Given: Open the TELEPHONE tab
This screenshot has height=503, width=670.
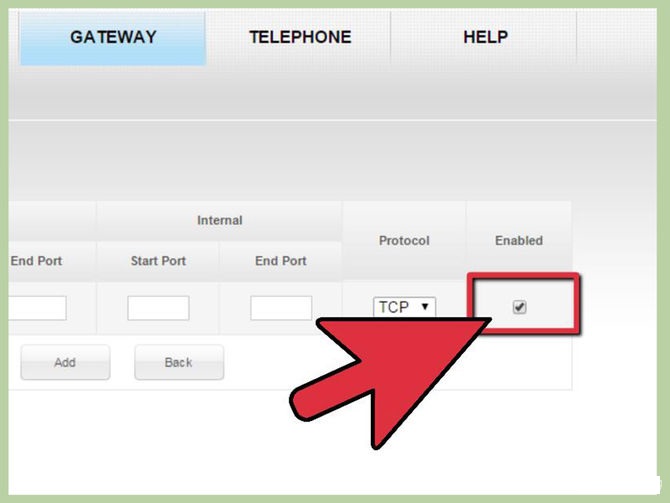Looking at the screenshot, I should (x=300, y=38).
